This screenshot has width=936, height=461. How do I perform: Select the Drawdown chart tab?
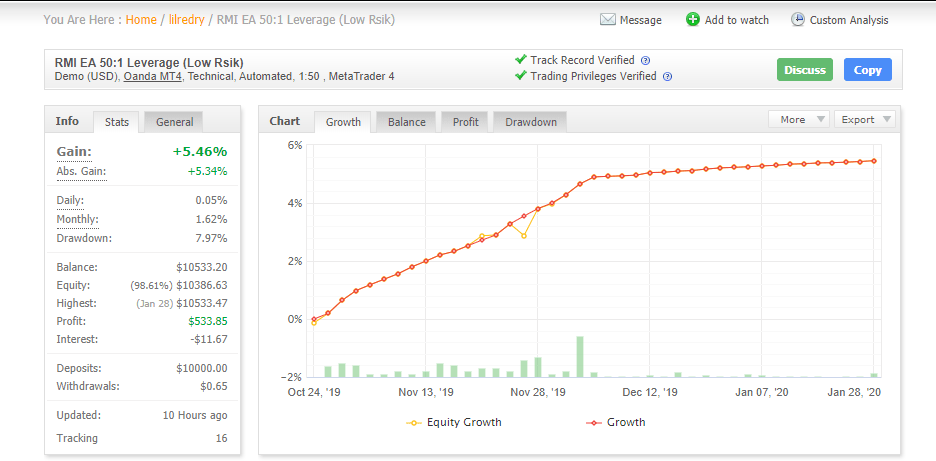pyautogui.click(x=530, y=122)
